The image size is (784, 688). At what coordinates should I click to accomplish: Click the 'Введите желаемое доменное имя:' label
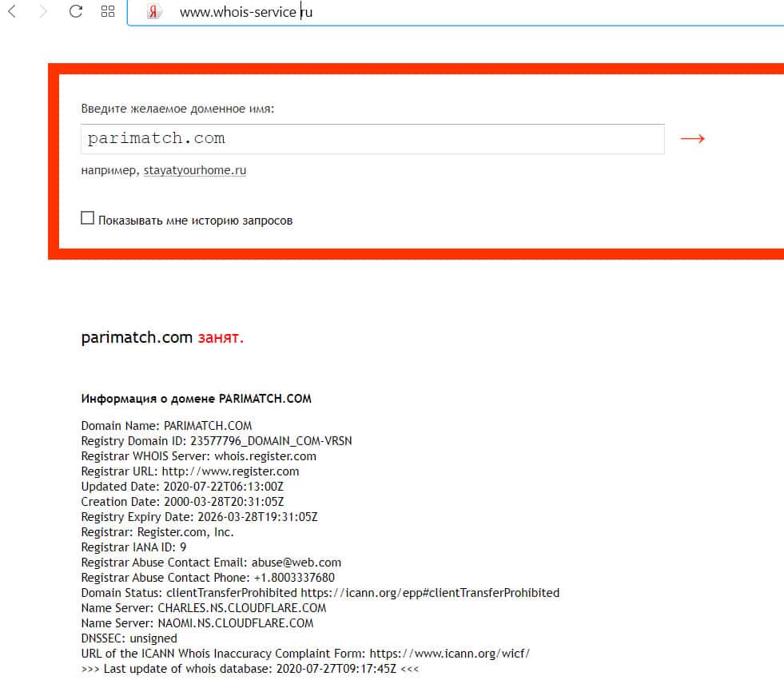177,109
